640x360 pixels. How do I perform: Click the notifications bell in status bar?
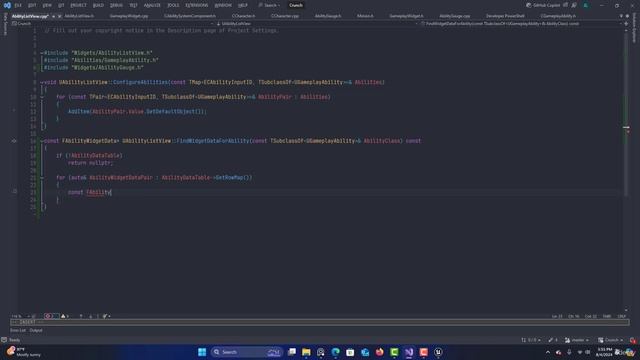[x=633, y=340]
